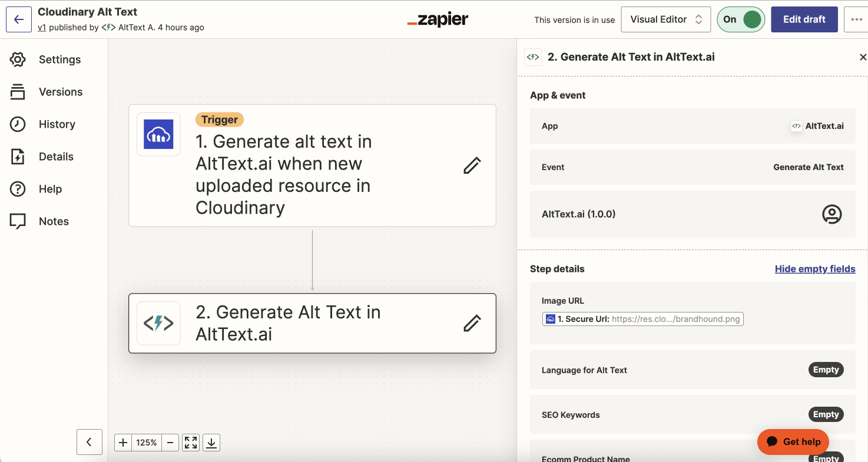The height and width of the screenshot is (462, 868).
Task: Collapse the left sidebar chevron
Action: point(90,442)
